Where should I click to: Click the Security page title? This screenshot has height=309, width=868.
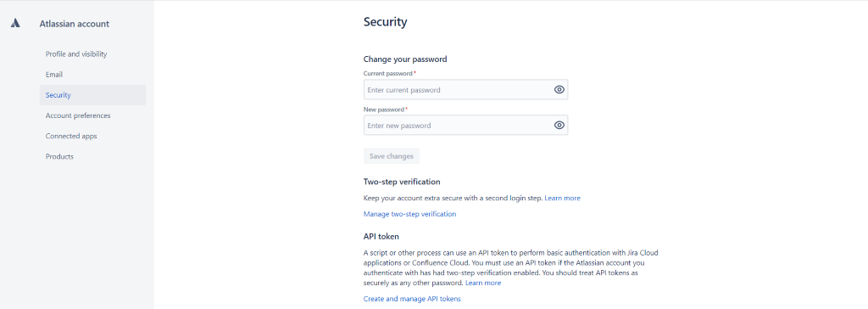(x=386, y=22)
